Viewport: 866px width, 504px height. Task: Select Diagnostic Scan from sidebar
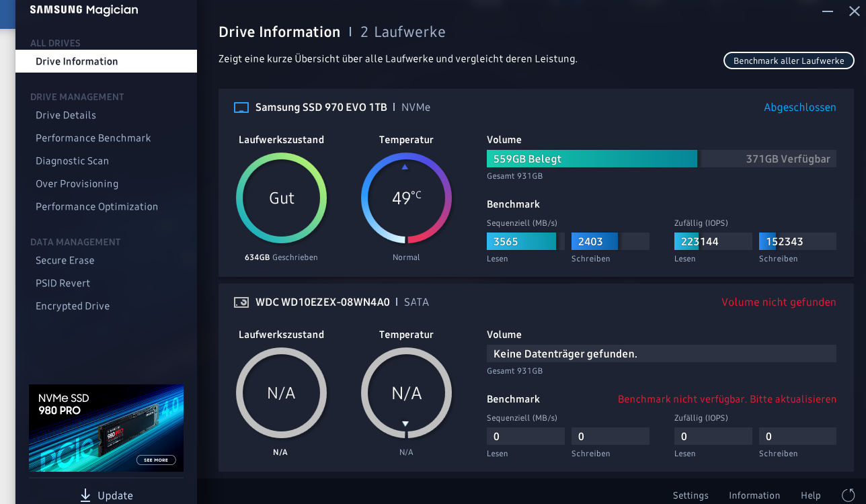point(72,161)
